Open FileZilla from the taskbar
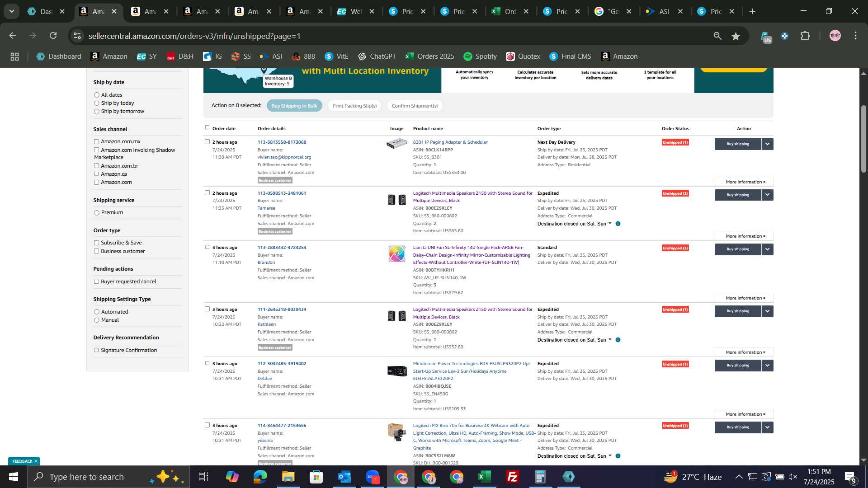The width and height of the screenshot is (868, 488). 512,477
